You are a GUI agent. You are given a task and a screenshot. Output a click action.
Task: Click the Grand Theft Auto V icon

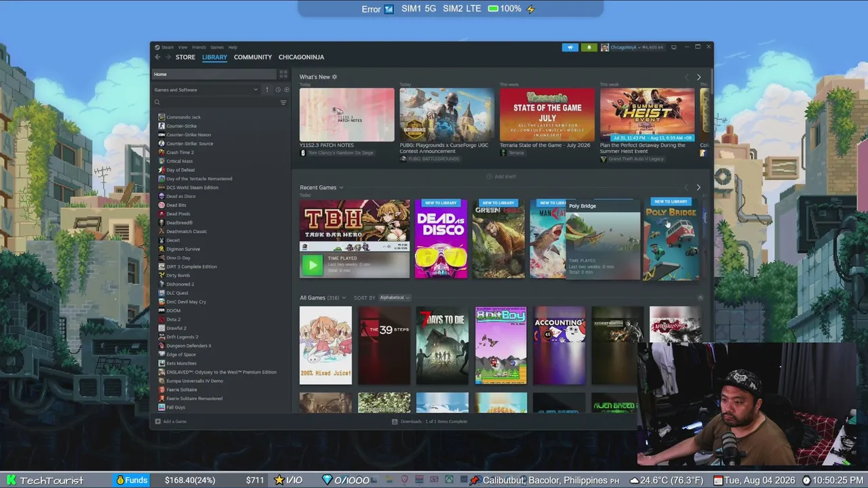pos(604,159)
